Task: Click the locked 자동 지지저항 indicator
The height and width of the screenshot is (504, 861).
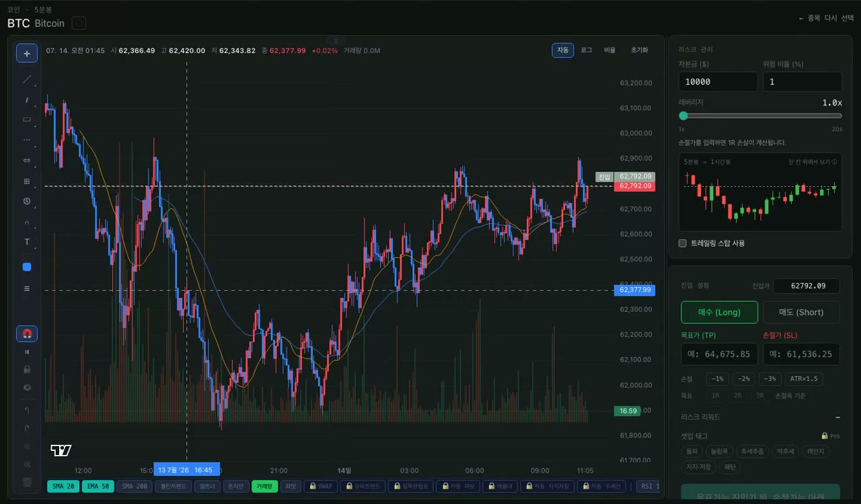Action: (x=548, y=486)
